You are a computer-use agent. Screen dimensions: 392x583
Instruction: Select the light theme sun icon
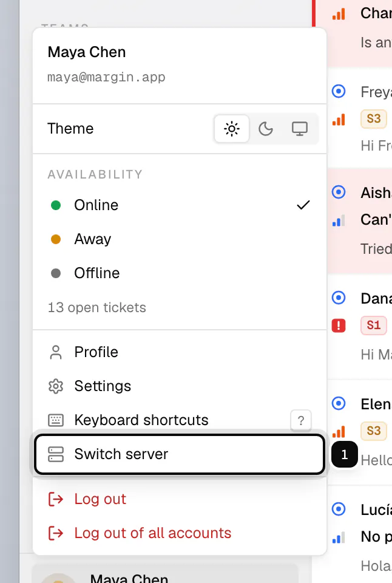[232, 129]
